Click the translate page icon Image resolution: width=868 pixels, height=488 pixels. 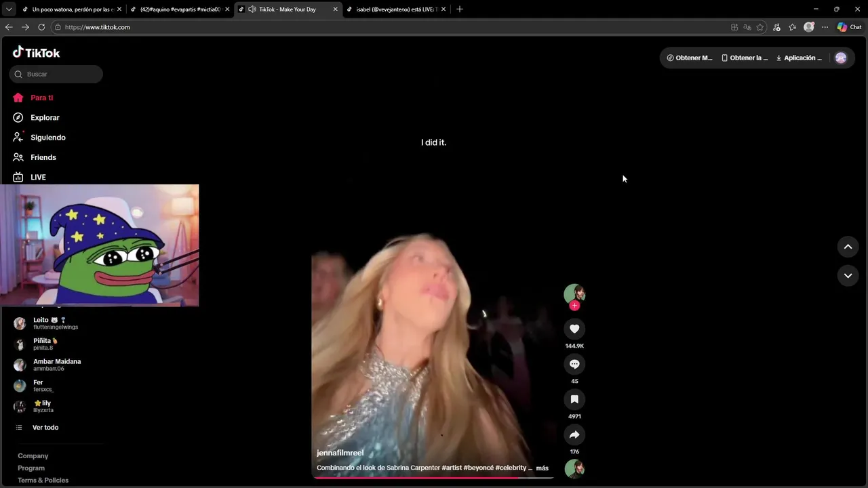point(747,27)
